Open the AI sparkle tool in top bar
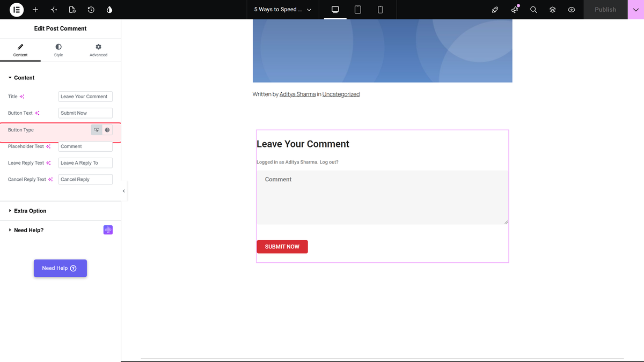644x362 pixels. [54, 10]
